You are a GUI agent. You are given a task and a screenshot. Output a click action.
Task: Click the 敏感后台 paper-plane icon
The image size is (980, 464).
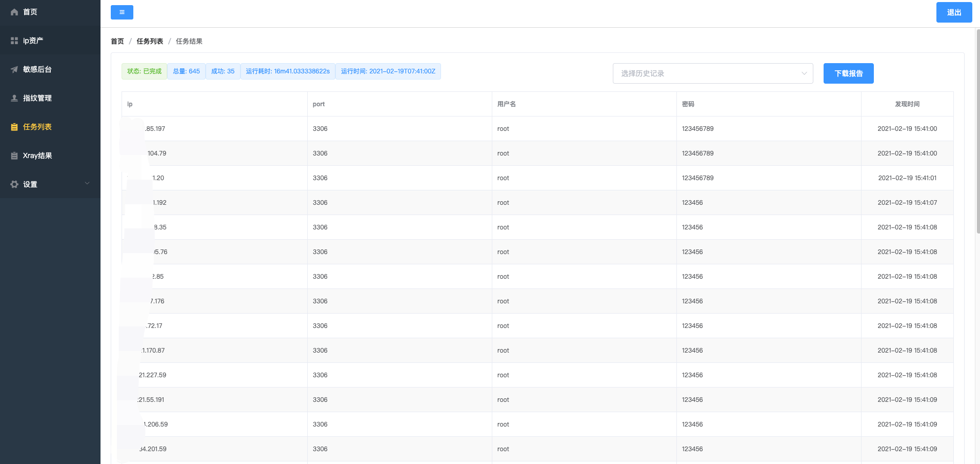click(x=14, y=69)
